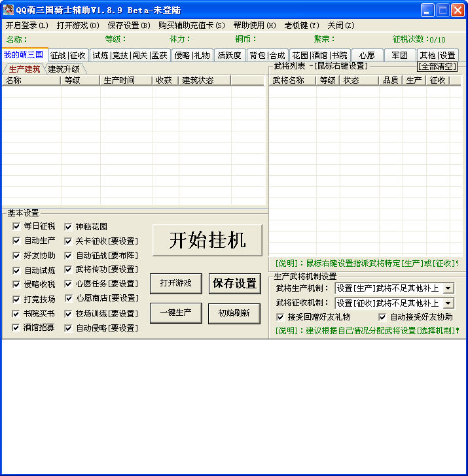Image resolution: width=468 pixels, height=476 pixels.
Task: Disable the 自动侵略[要设置] checkbox
Action: (x=68, y=328)
